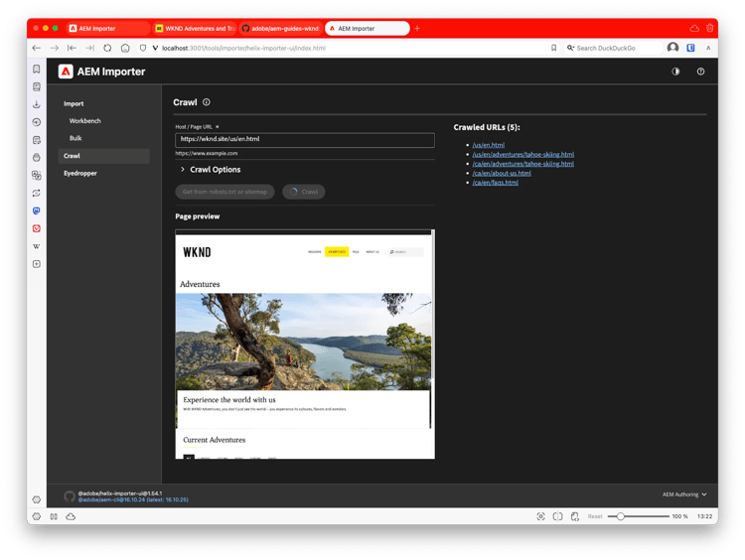This screenshot has width=745, height=560.
Task: Open closed tabs trash icon
Action: click(x=710, y=29)
